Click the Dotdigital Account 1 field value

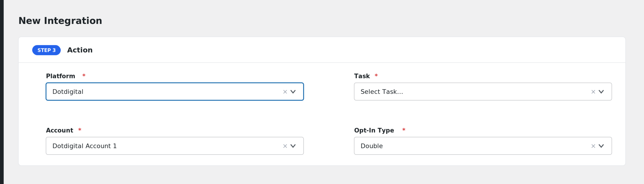(x=85, y=146)
